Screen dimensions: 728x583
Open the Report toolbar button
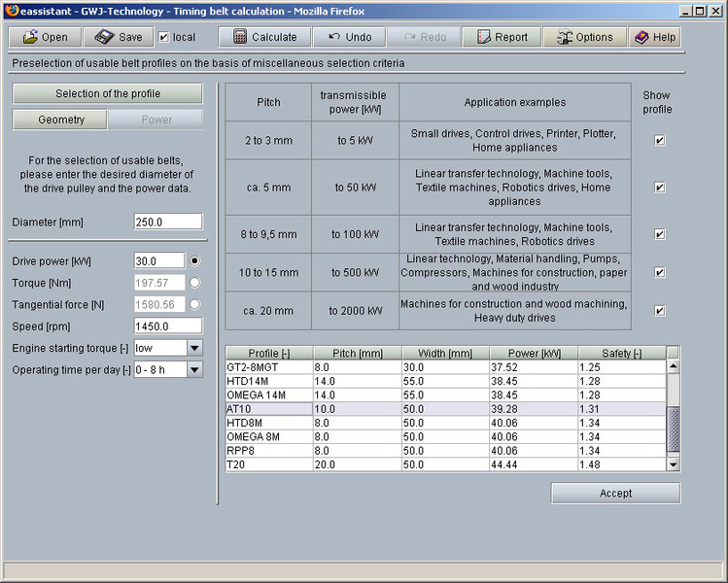point(501,37)
